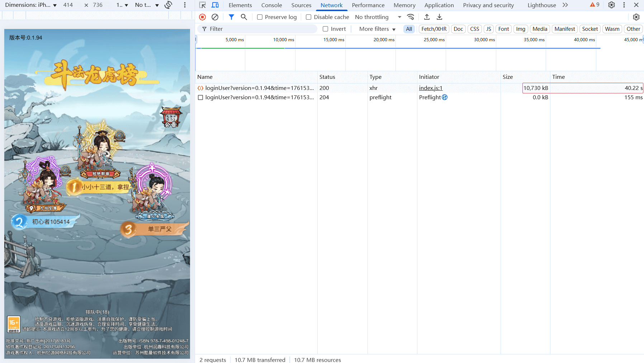Click the stop recording network log icon
Image resolution: width=644 pixels, height=363 pixels.
203,17
